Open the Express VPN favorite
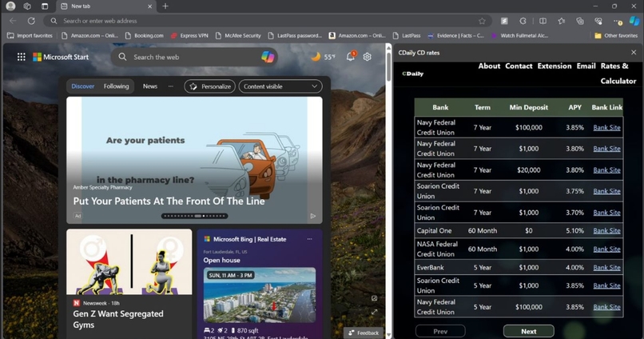This screenshot has width=644, height=339. click(x=189, y=36)
